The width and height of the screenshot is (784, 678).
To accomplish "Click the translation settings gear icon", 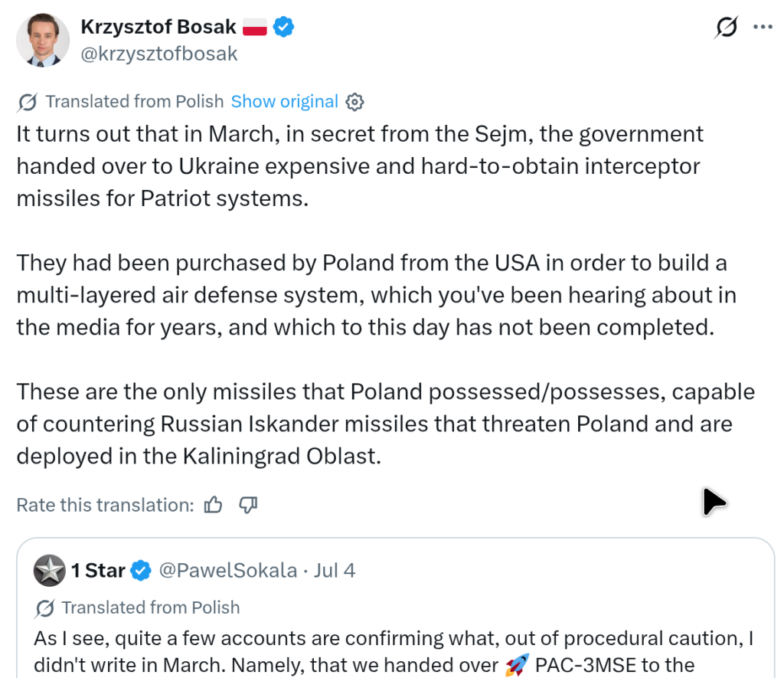I will point(354,102).
